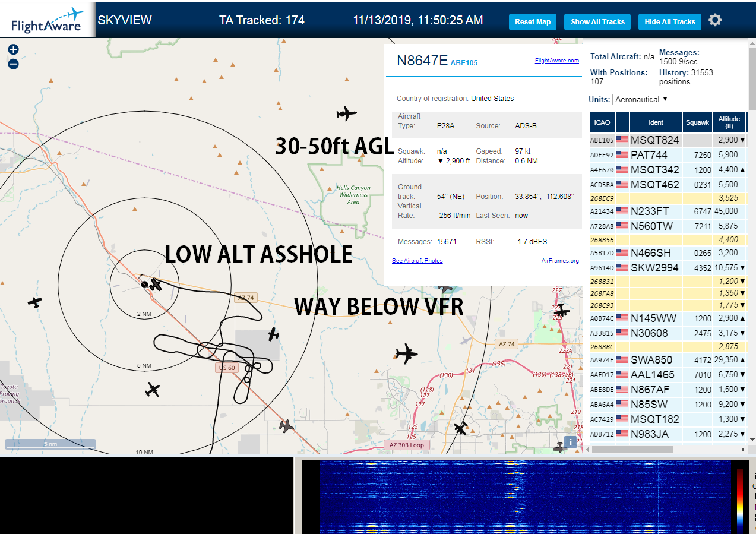Open the Units dropdown showing Aeronautical
756x534 pixels.
tap(641, 100)
